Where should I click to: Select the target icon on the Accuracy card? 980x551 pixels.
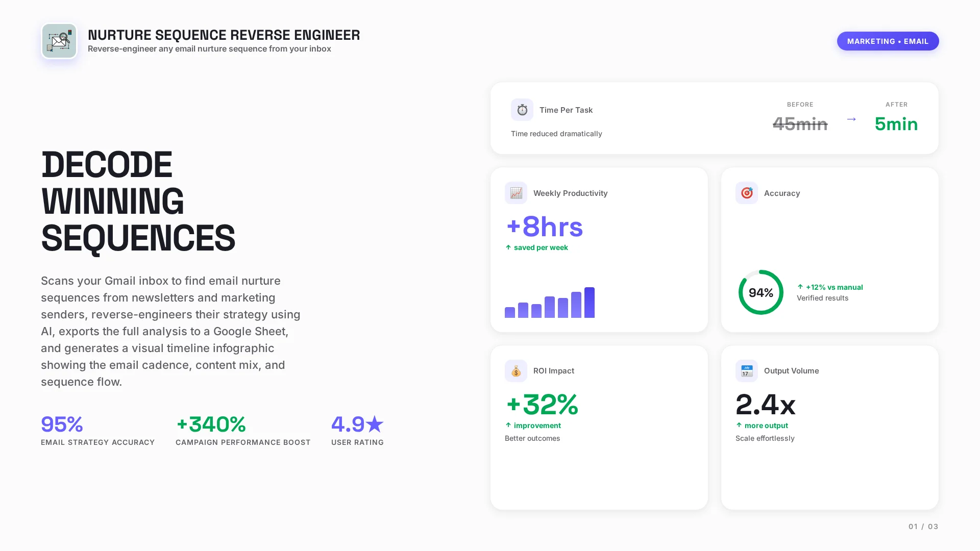[746, 193]
